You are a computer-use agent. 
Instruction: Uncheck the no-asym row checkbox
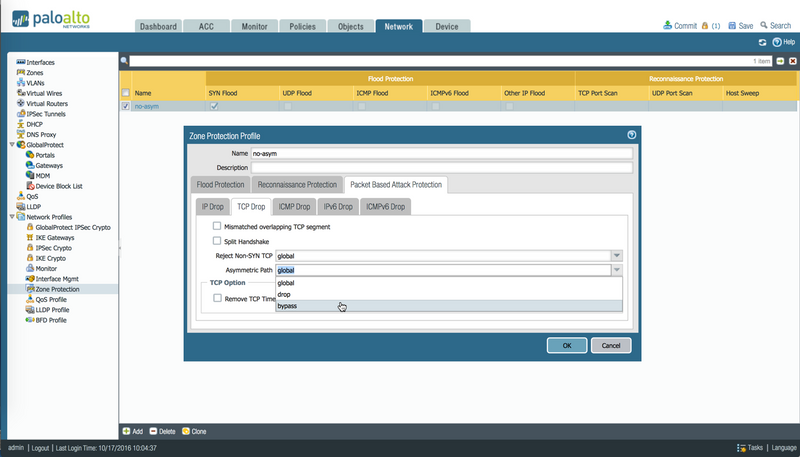click(x=125, y=106)
